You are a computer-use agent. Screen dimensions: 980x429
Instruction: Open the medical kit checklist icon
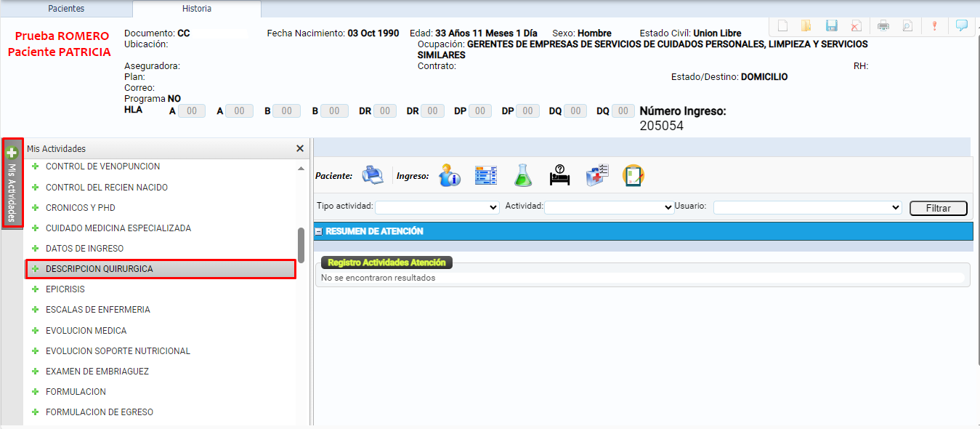(597, 175)
